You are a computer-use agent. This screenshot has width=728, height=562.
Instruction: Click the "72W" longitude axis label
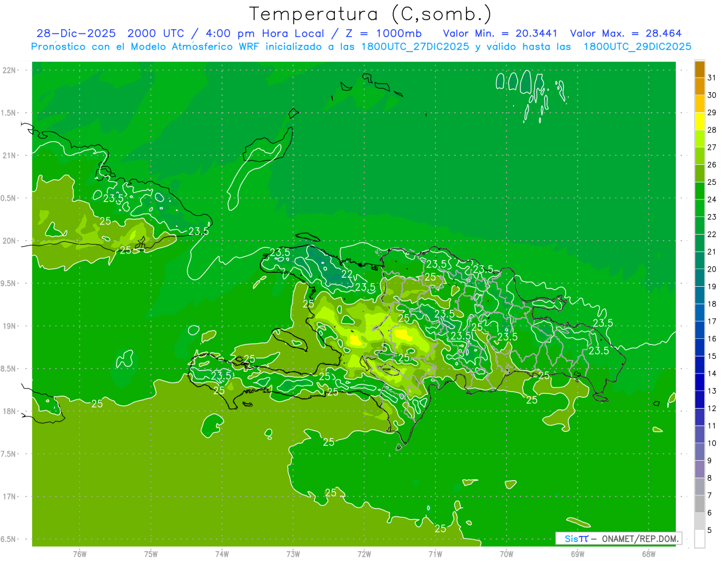point(364,554)
